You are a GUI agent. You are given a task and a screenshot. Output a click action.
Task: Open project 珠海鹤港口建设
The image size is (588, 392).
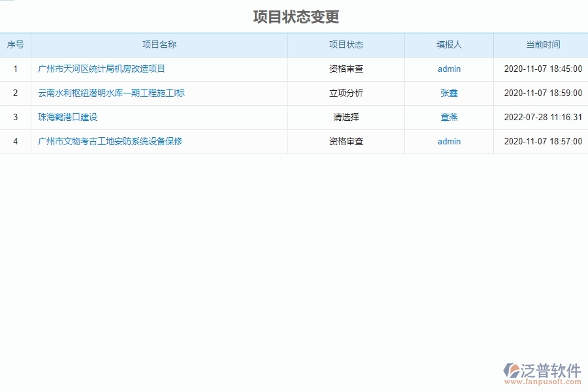point(66,117)
